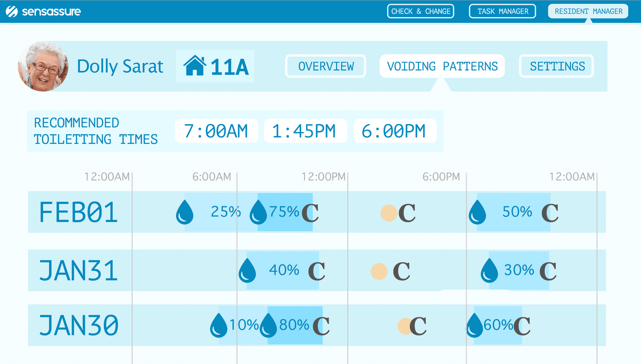Click the 50% water drop on FEB01
This screenshot has height=364, width=641.
[477, 212]
